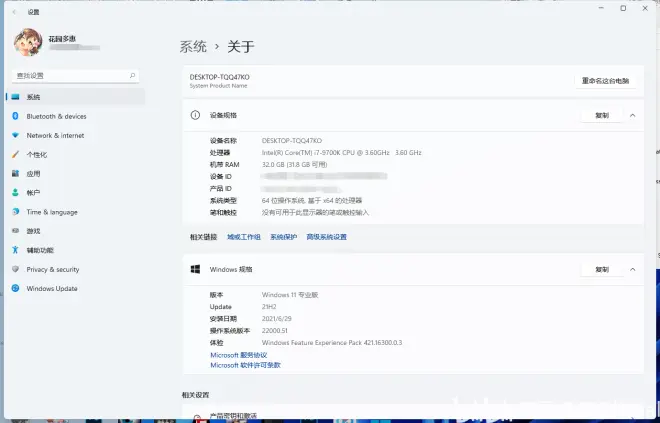Copy the Windows 规格 details

(x=602, y=269)
